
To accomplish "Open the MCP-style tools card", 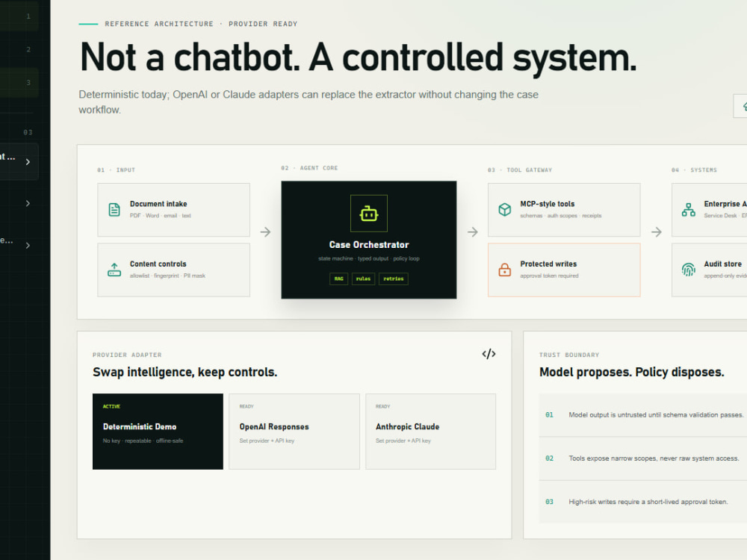I will (x=564, y=210).
